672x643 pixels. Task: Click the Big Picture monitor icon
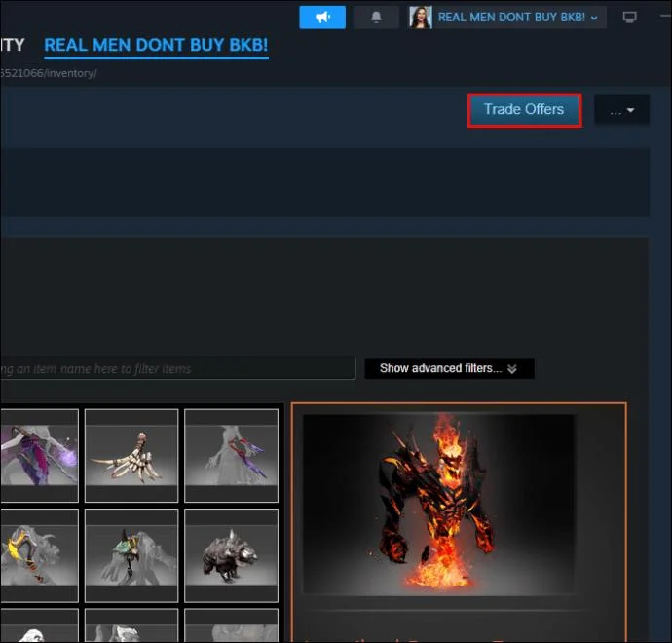click(629, 18)
